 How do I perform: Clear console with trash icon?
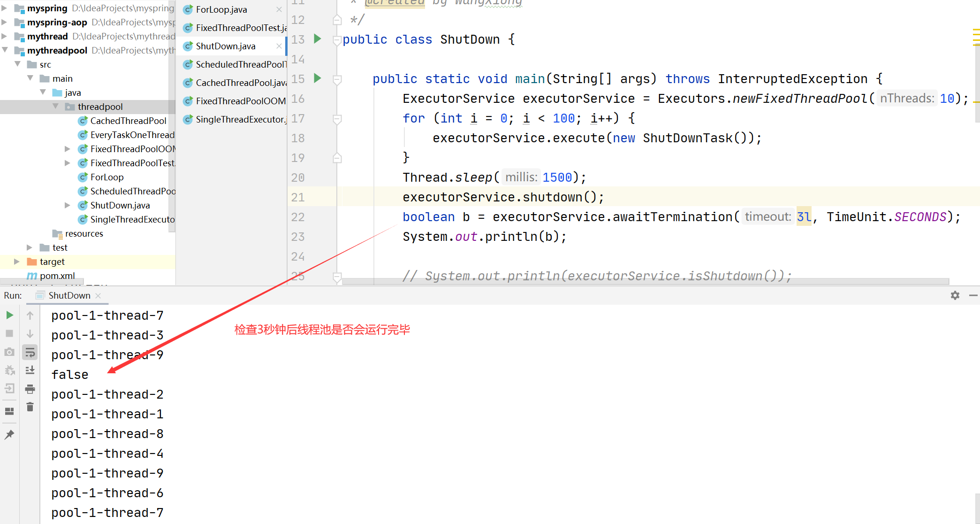point(30,407)
